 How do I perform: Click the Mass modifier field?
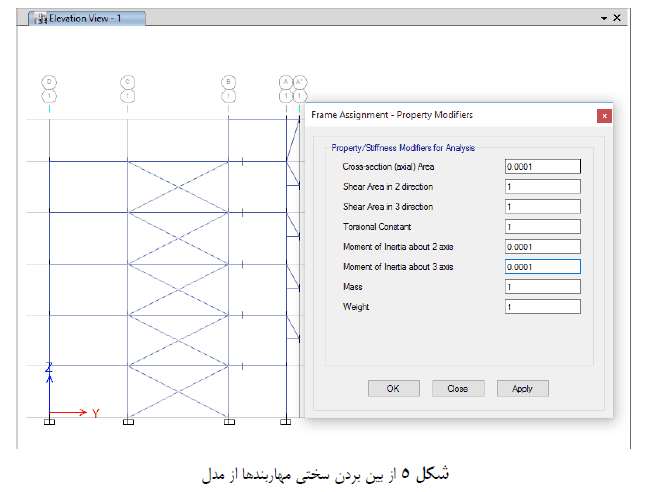click(x=543, y=287)
